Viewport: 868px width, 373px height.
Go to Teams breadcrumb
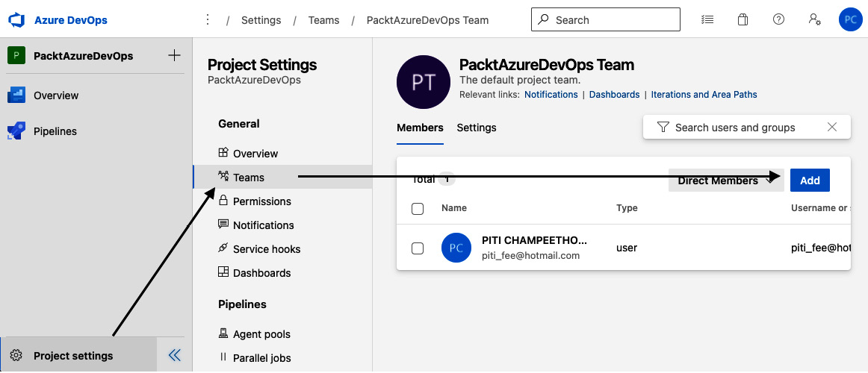pos(324,20)
